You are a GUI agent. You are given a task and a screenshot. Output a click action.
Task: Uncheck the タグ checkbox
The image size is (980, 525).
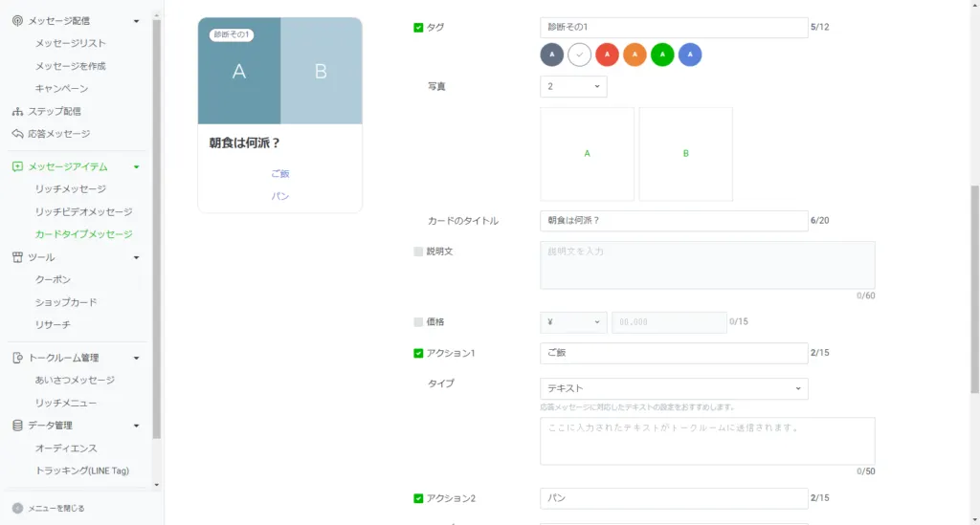coord(418,28)
